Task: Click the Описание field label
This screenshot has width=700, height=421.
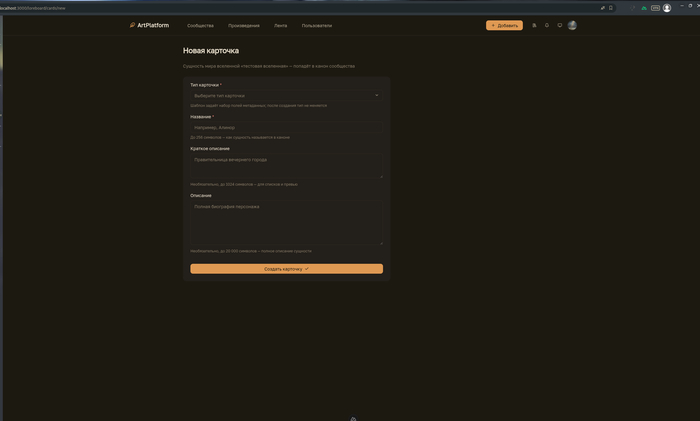Action: pos(201,196)
